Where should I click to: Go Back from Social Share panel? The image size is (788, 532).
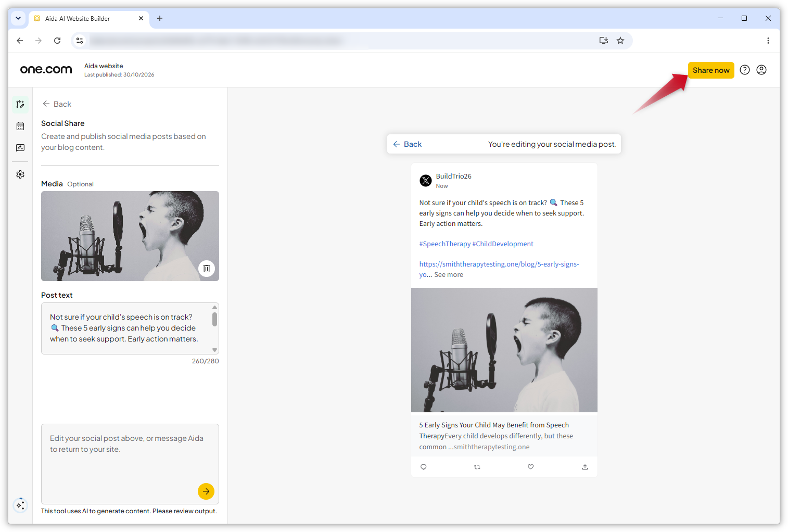tap(57, 104)
